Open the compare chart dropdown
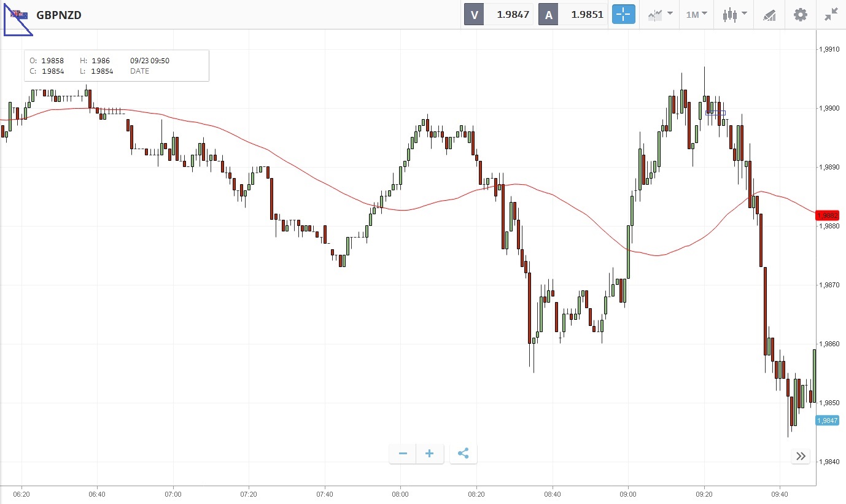846x504 pixels. point(660,15)
